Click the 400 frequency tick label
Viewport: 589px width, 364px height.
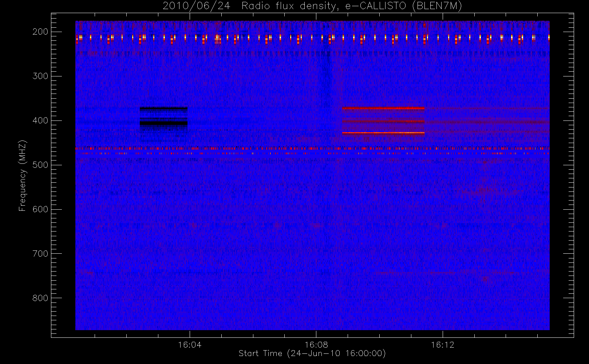40,120
